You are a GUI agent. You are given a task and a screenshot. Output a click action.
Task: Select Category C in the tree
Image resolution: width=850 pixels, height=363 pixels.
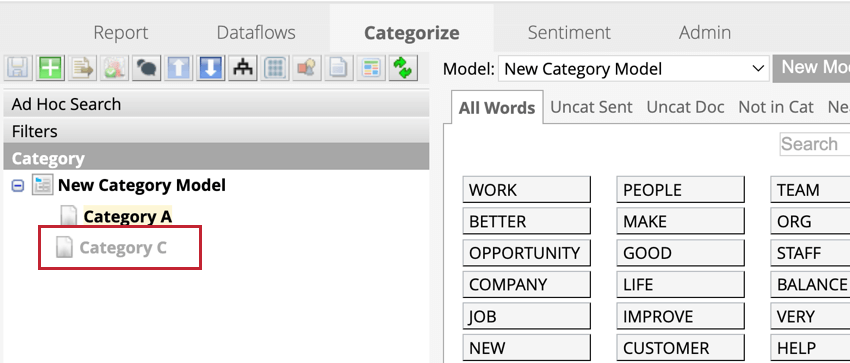(x=123, y=248)
